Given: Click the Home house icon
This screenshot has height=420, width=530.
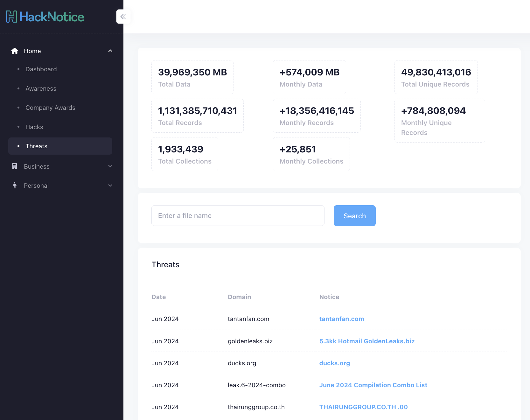Looking at the screenshot, I should (x=15, y=51).
